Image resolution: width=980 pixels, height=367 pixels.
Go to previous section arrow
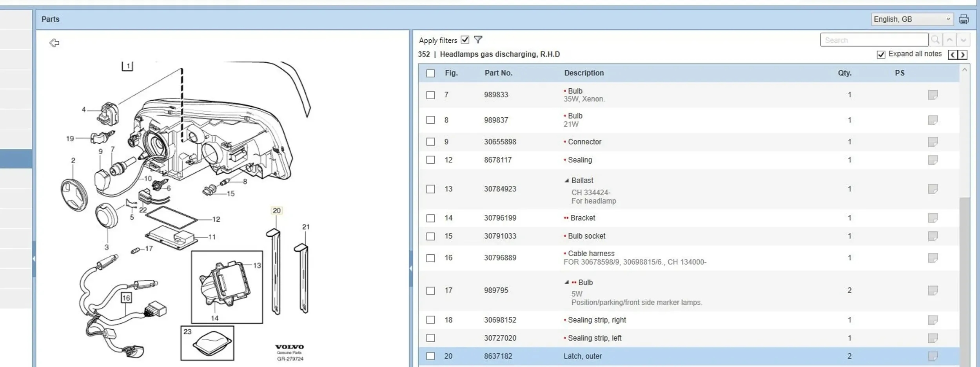(x=953, y=55)
